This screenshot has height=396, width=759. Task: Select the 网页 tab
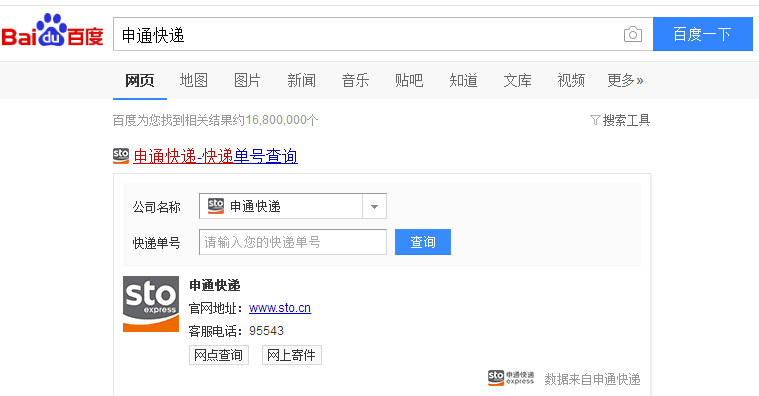[x=139, y=80]
